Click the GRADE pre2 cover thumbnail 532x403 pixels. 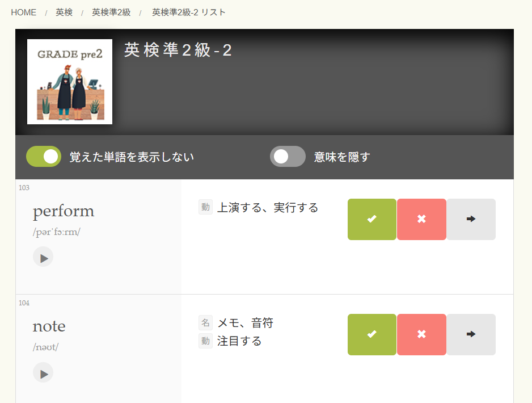click(x=70, y=82)
